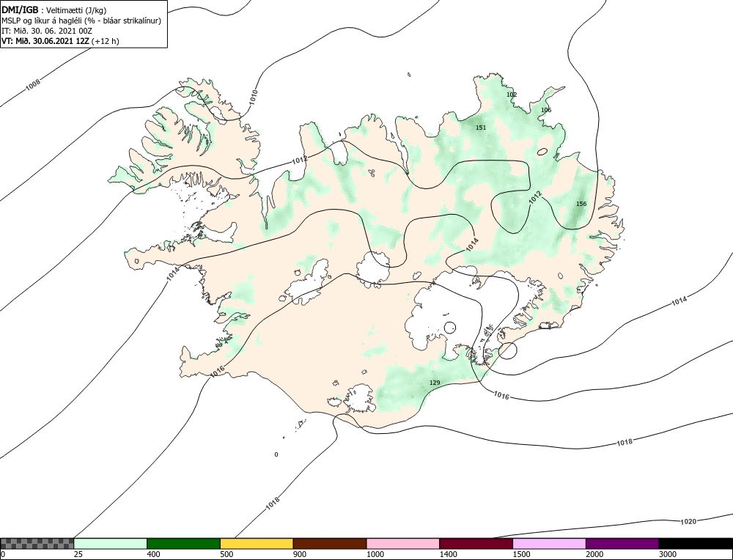The height and width of the screenshot is (560, 733).
Task: Click the CAPE value 151 in the northeast
Action: [x=481, y=128]
